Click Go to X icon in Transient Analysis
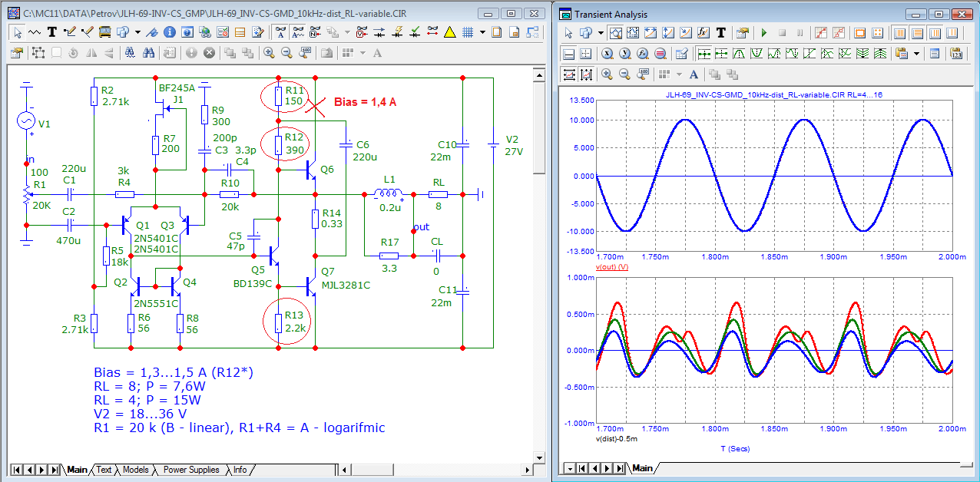980x482 pixels. [607, 54]
